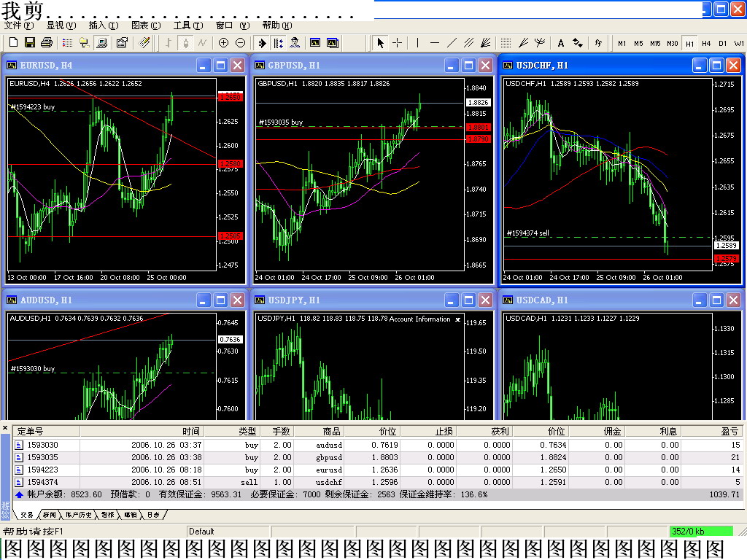
Task: Open the 邮箱 terminal tab
Action: click(130, 515)
